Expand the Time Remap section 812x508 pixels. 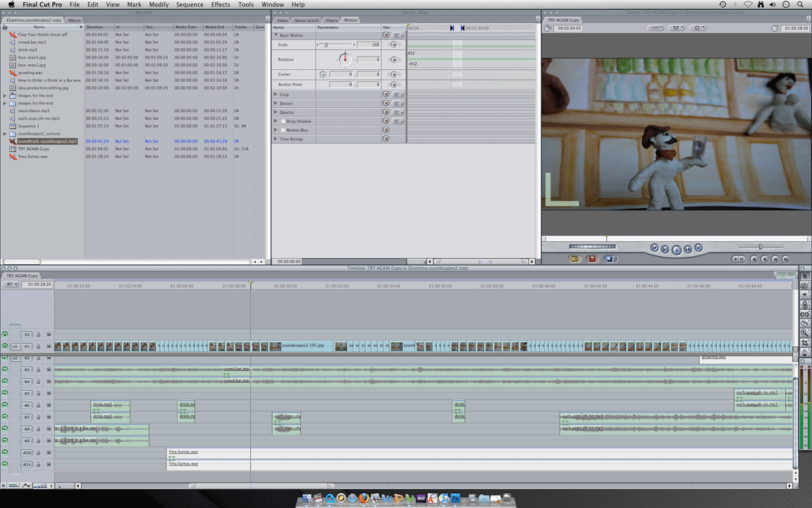pyautogui.click(x=276, y=138)
